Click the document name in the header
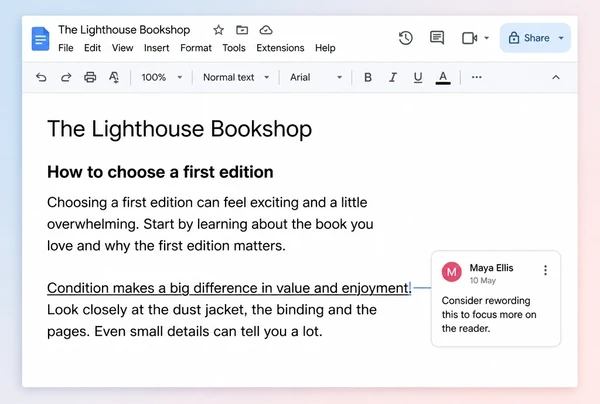This screenshot has height=404, width=600. coord(124,30)
